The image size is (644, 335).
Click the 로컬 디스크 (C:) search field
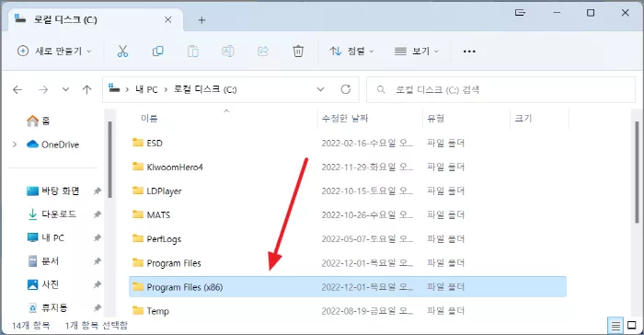500,89
